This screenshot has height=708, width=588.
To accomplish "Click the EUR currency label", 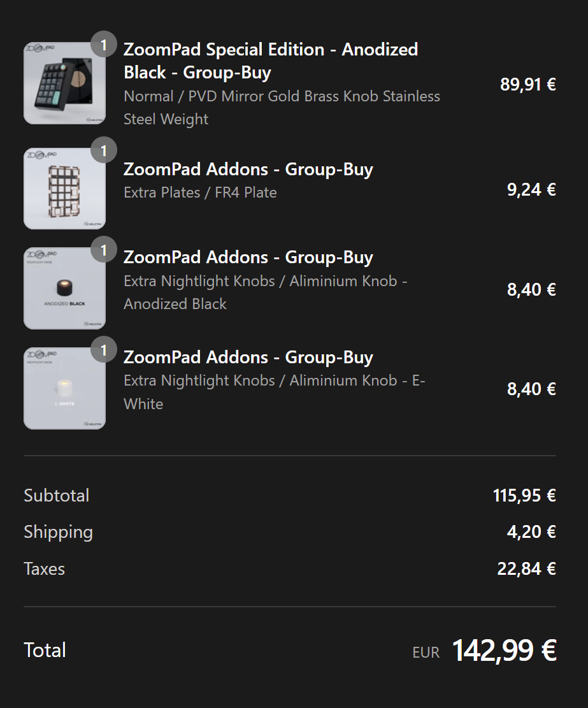I will [x=426, y=653].
